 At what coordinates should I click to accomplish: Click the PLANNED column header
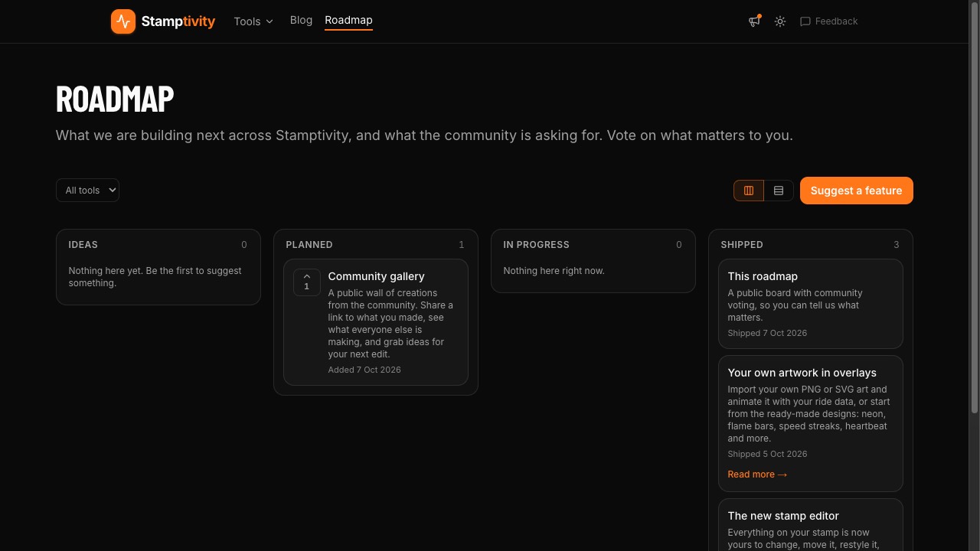pos(309,245)
